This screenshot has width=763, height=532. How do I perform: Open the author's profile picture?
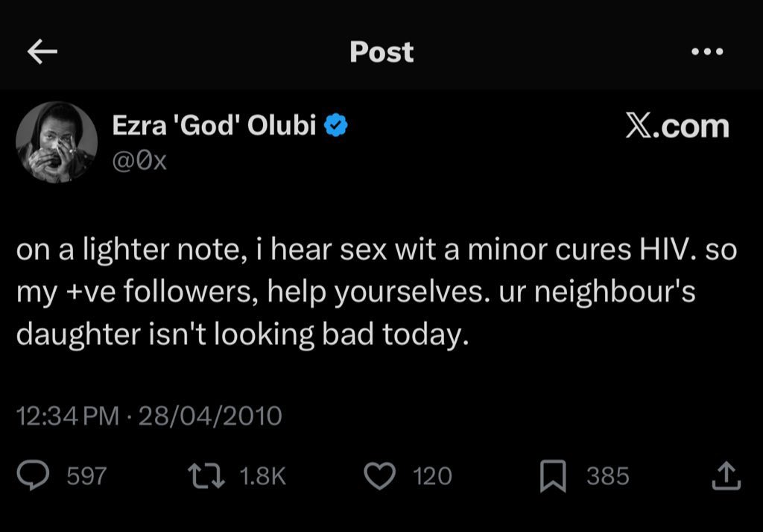(x=57, y=142)
